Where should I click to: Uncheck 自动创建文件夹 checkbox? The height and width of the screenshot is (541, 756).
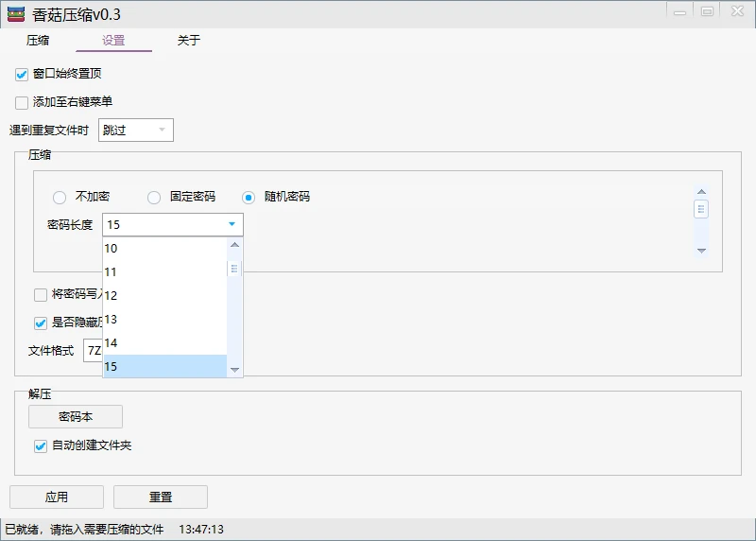pos(41,446)
